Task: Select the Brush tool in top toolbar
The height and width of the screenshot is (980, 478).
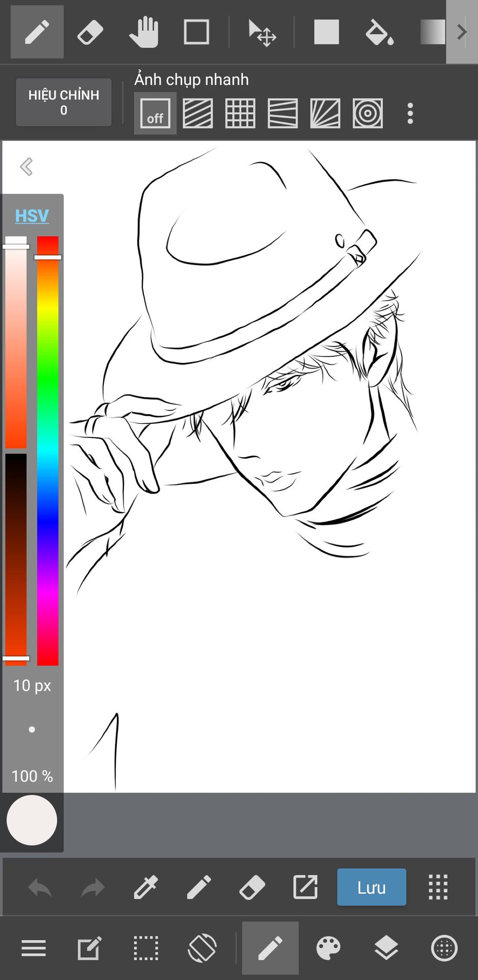Action: [37, 32]
